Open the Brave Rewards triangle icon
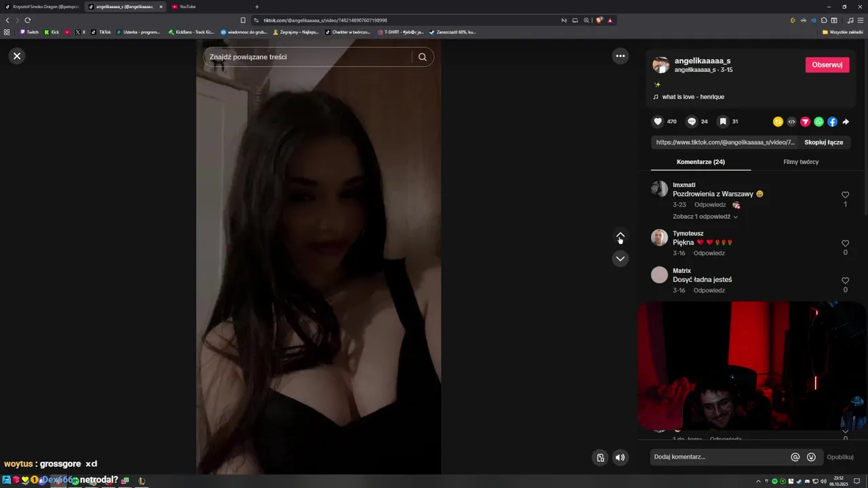The image size is (868, 488). pos(610,20)
